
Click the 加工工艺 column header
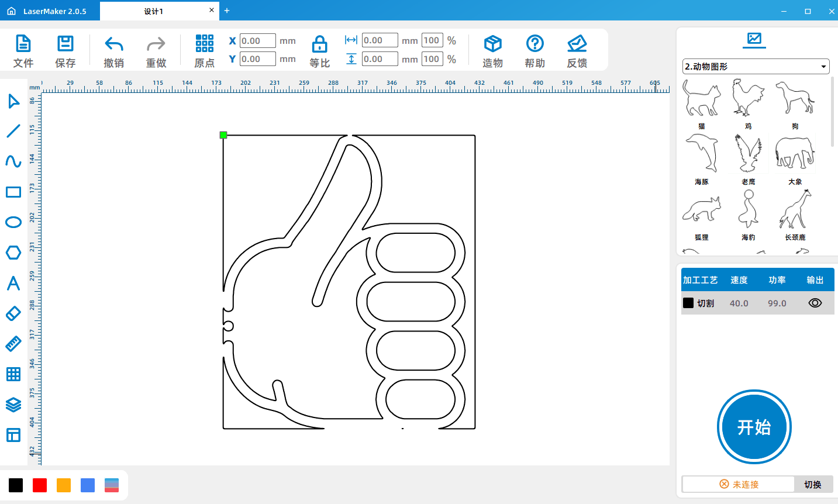(701, 280)
